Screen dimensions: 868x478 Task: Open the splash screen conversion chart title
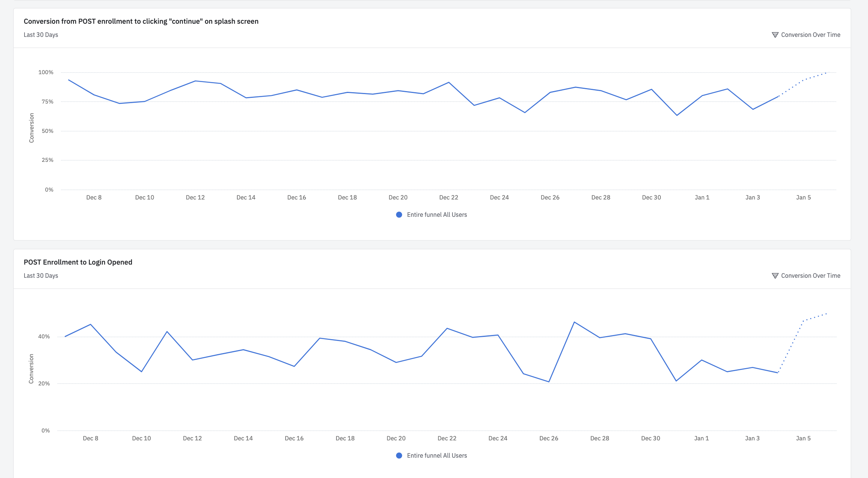click(x=141, y=21)
